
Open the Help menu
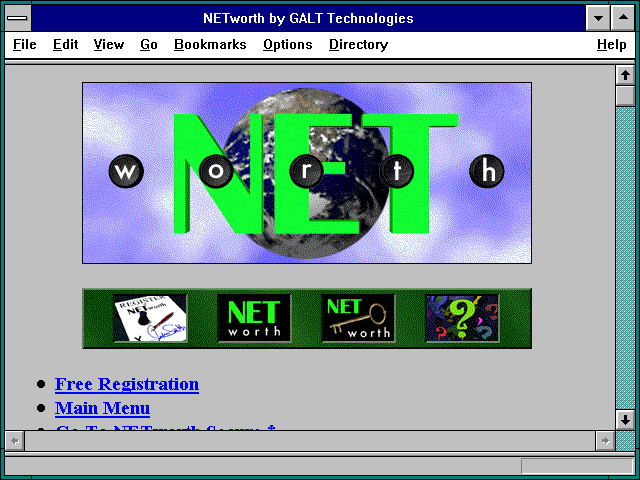coord(611,44)
